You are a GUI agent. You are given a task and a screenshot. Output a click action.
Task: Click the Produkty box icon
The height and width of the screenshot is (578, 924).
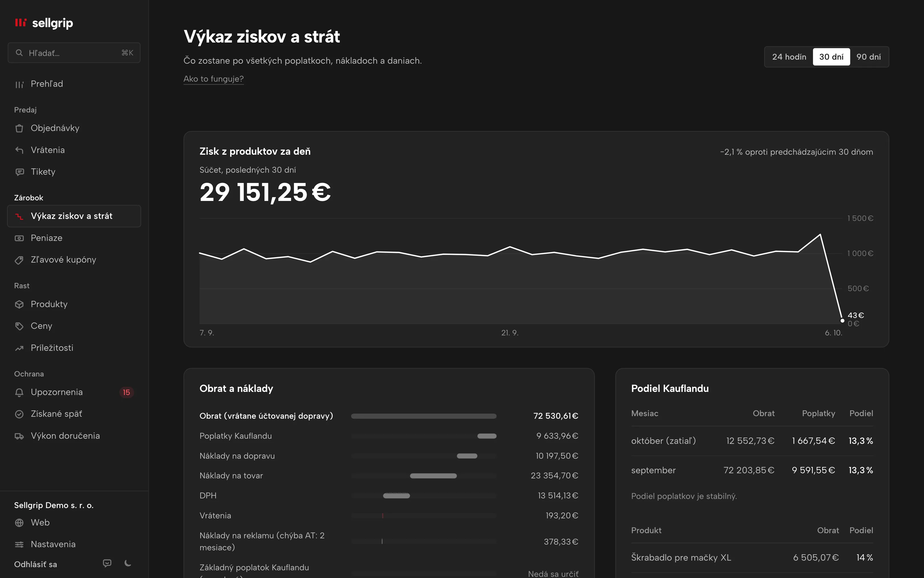[19, 304]
